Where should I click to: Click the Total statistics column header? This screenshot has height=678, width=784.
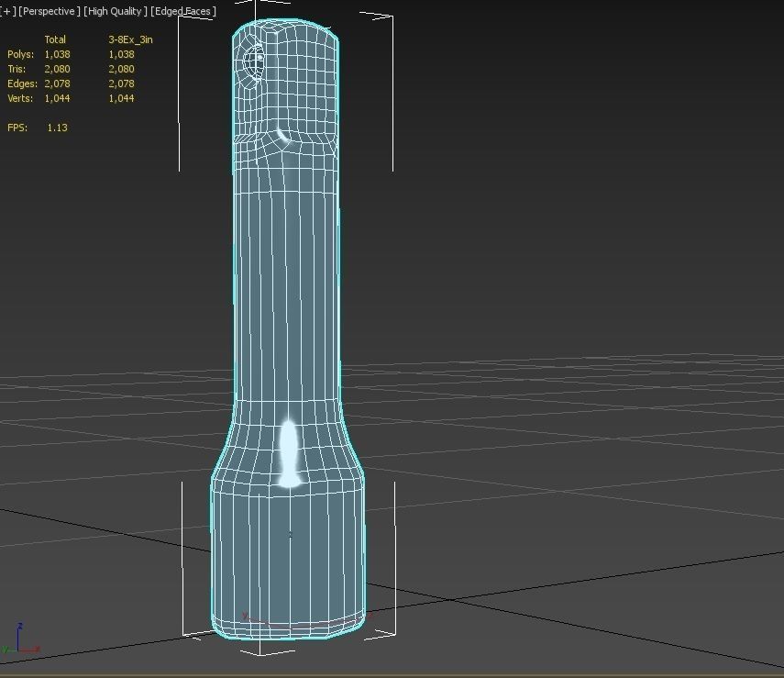56,39
